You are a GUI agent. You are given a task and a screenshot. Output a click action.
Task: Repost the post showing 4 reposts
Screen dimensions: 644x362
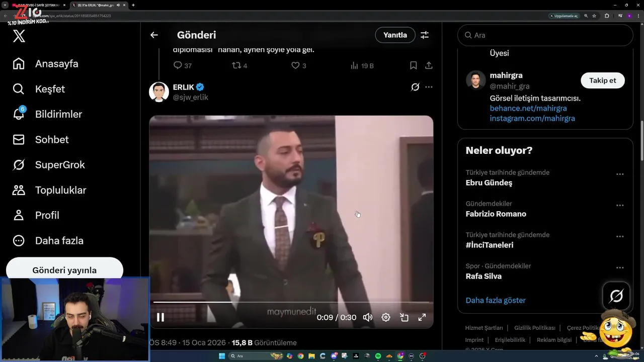[239, 65]
